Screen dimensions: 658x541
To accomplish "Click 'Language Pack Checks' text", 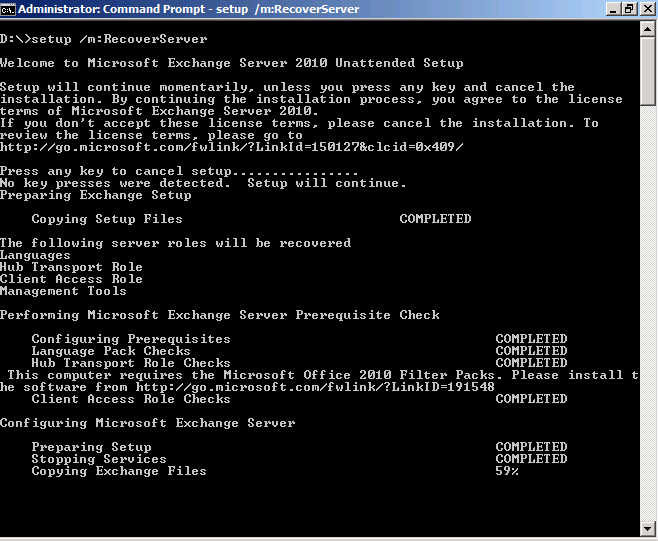I will click(x=111, y=351).
